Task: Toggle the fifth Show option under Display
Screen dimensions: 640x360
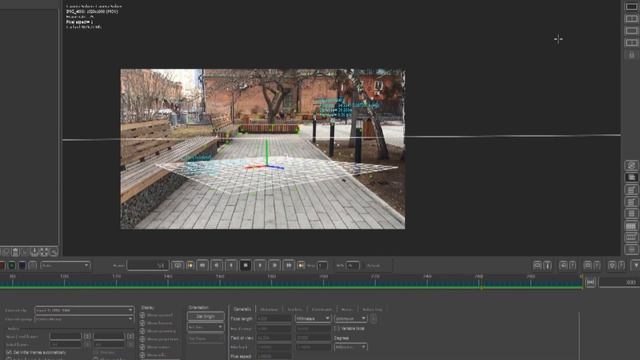Action: [x=142, y=347]
